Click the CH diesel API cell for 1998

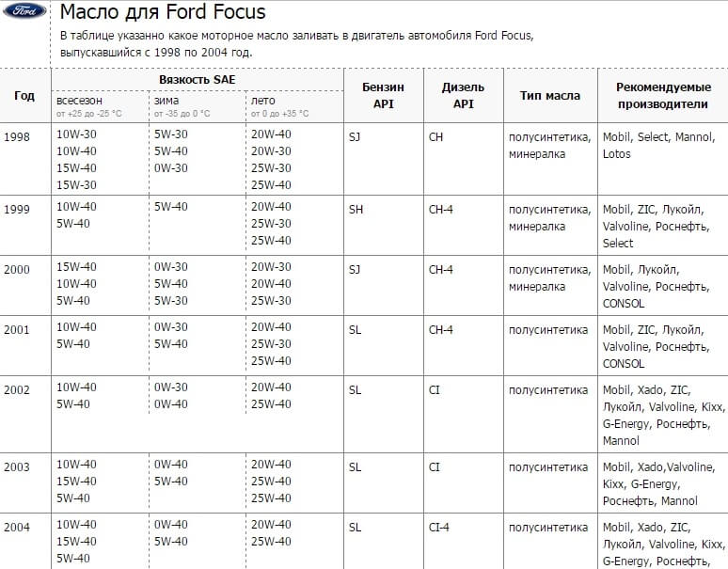click(x=435, y=136)
